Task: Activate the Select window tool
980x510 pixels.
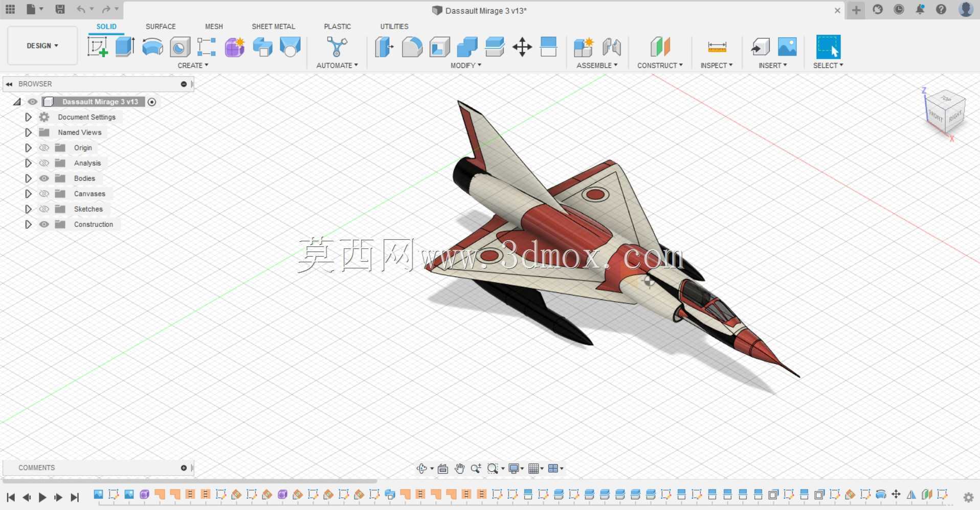Action: tap(828, 47)
